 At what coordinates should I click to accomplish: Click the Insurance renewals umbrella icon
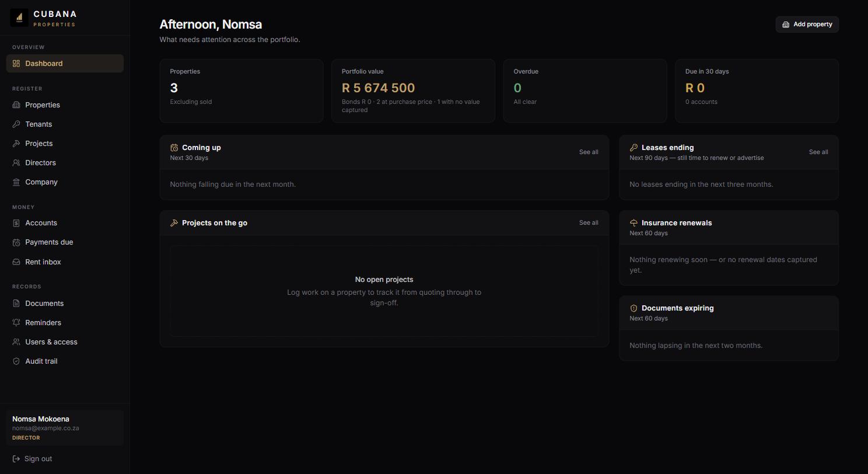633,223
